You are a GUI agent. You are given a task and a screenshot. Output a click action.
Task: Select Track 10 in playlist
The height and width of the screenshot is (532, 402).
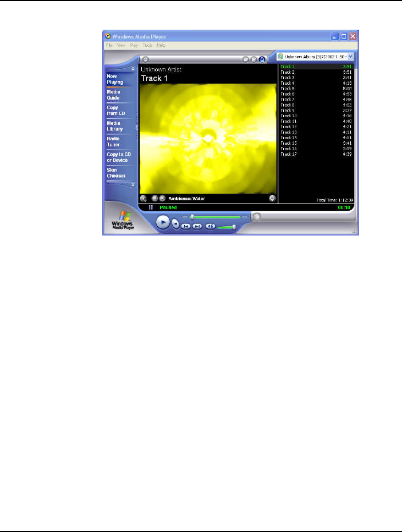(316, 116)
